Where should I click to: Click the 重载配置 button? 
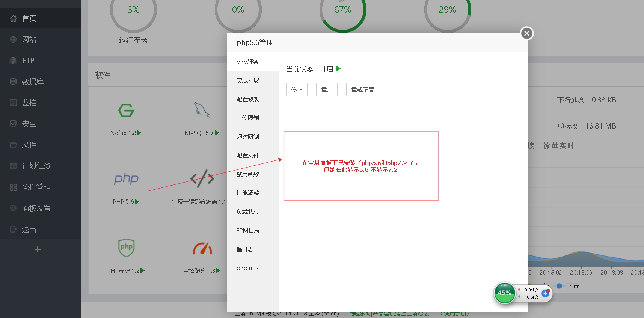(363, 90)
